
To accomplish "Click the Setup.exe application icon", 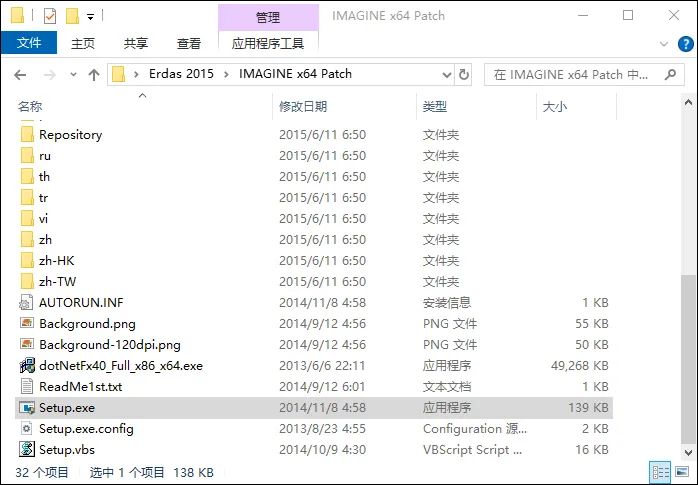I will point(27,408).
